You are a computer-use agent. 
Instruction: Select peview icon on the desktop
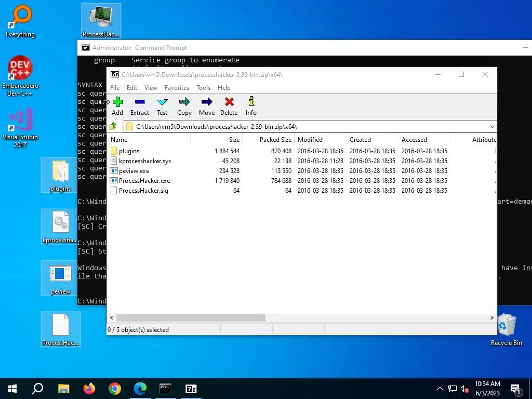[60, 278]
